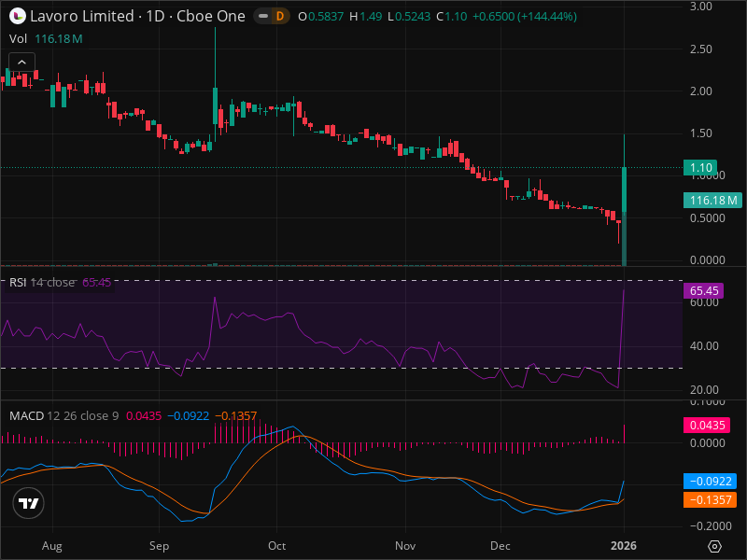
Task: Click the -0.2000 MACD scale value
Action: coord(709,526)
